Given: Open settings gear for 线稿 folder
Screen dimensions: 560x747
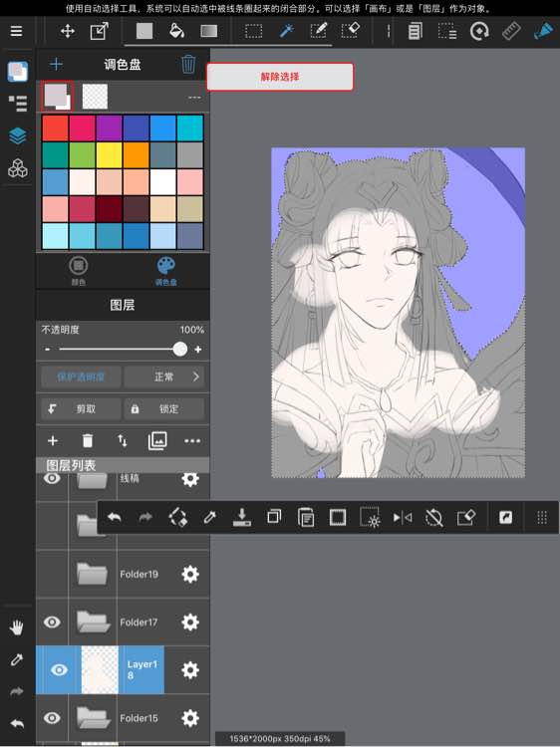Looking at the screenshot, I should pyautogui.click(x=190, y=479).
